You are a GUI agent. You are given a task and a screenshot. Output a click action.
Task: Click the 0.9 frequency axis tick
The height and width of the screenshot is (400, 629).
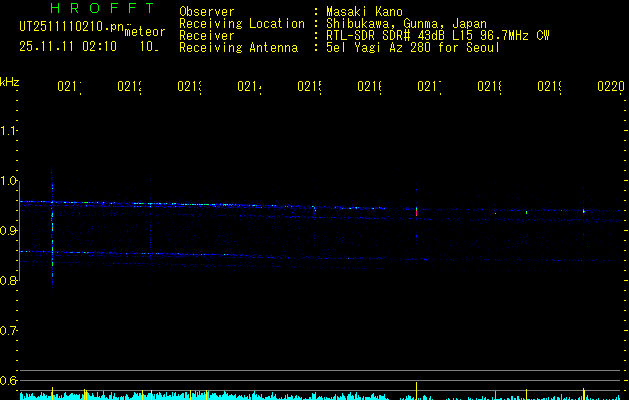coord(9,231)
